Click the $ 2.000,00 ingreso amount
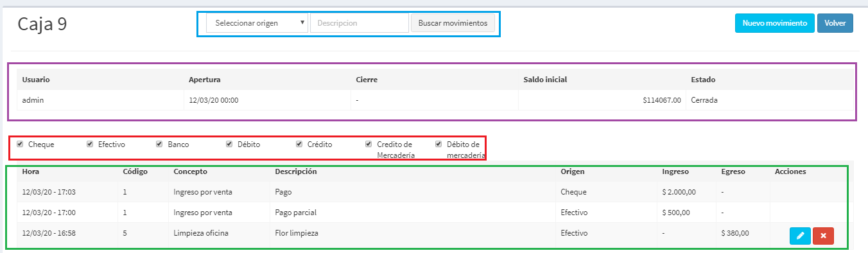868x253 pixels. [679, 192]
